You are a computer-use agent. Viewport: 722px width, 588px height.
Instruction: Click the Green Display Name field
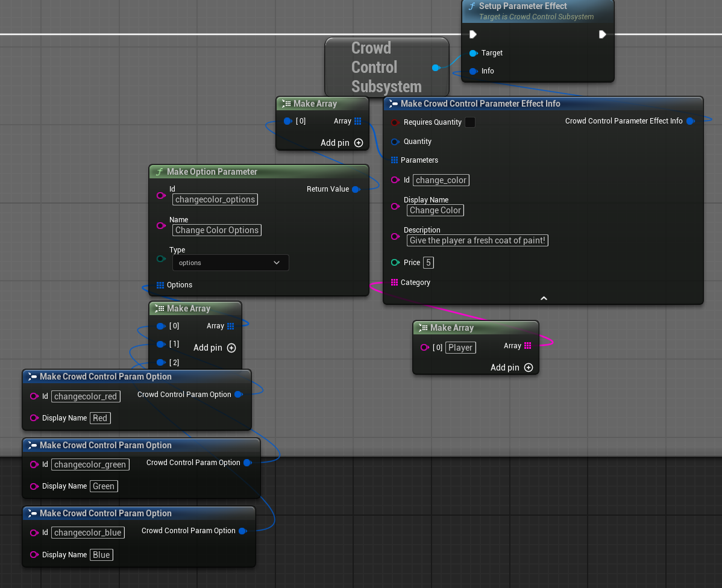104,486
